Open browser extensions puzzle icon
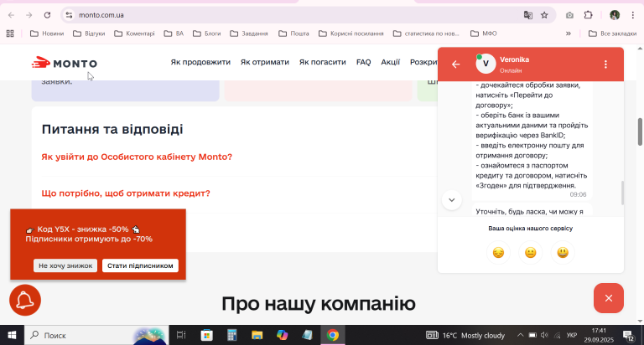This screenshot has width=644, height=345. tap(588, 15)
